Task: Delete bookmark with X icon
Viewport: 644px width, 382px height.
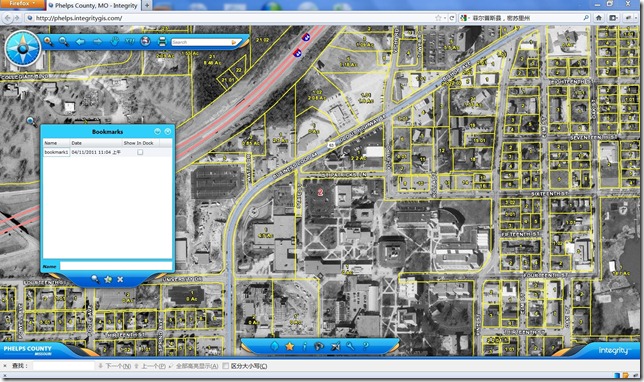Action: 120,279
